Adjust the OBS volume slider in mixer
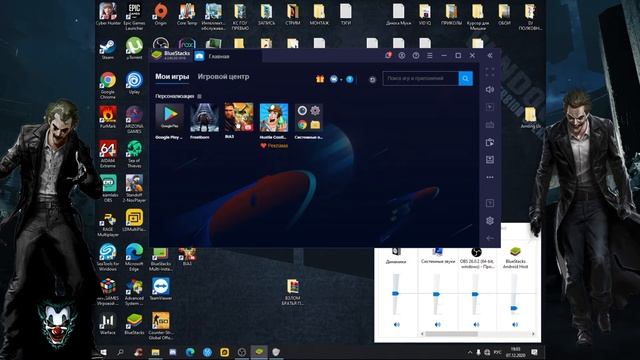Image resolution: width=640 pixels, height=360 pixels. pos(475,294)
